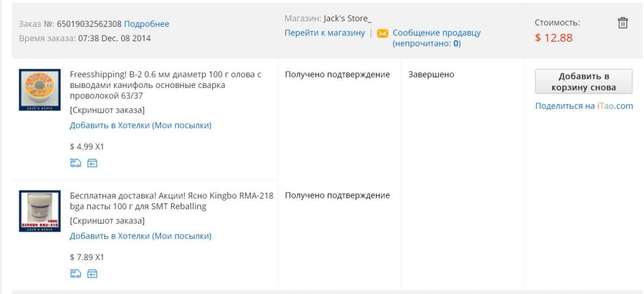Click delivery truck icon under solder wire item

pos(75,163)
